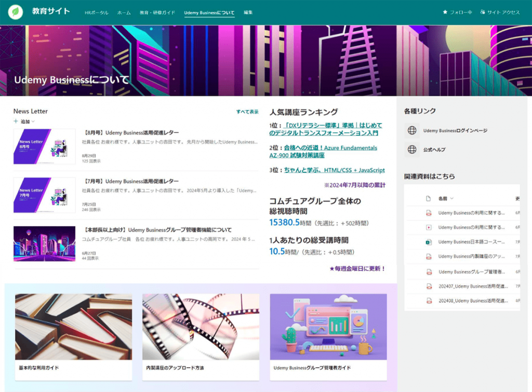Click the 10.5 per-person hours value

point(277,251)
